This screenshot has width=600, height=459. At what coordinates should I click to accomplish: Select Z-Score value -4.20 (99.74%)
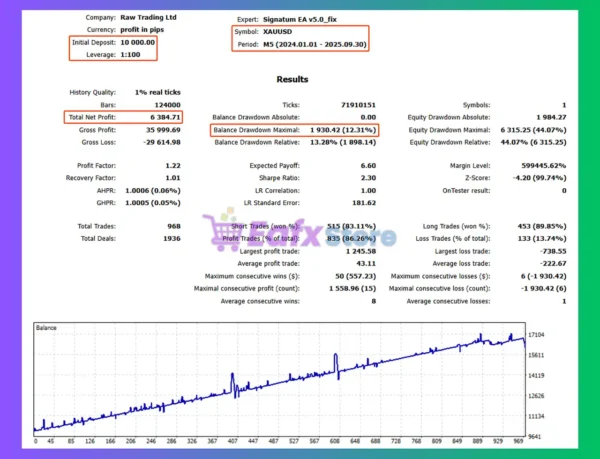pyautogui.click(x=540, y=178)
